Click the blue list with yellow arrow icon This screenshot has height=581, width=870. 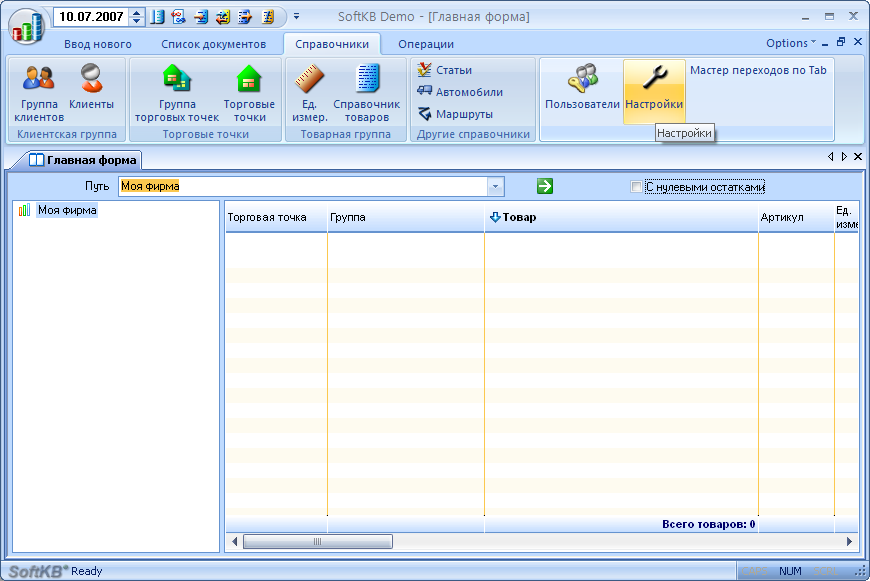(245, 17)
